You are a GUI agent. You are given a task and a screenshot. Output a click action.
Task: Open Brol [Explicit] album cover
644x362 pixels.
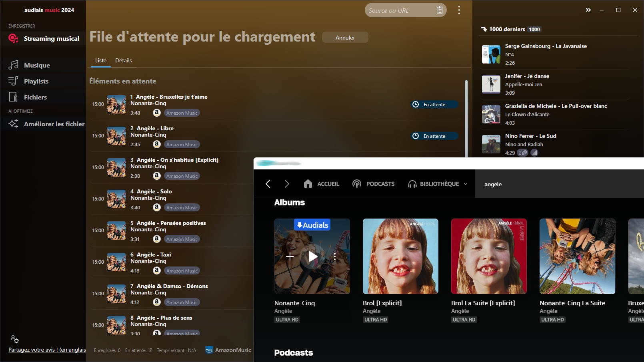click(x=400, y=256)
